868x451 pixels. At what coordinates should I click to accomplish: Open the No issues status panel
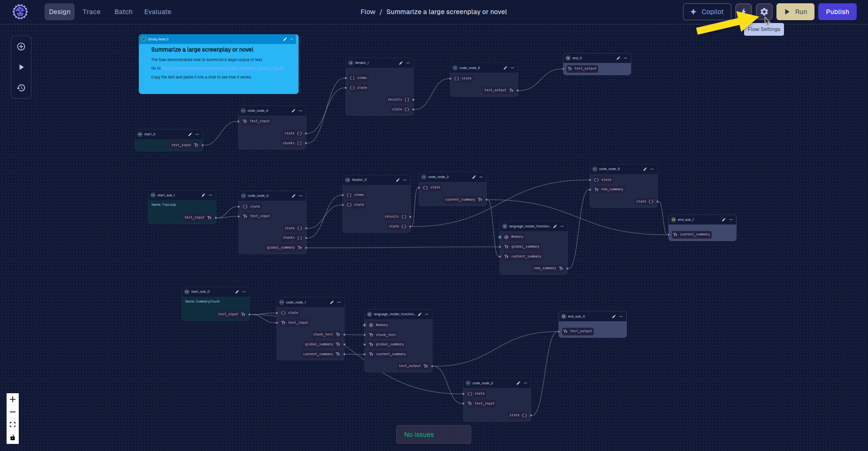click(434, 435)
